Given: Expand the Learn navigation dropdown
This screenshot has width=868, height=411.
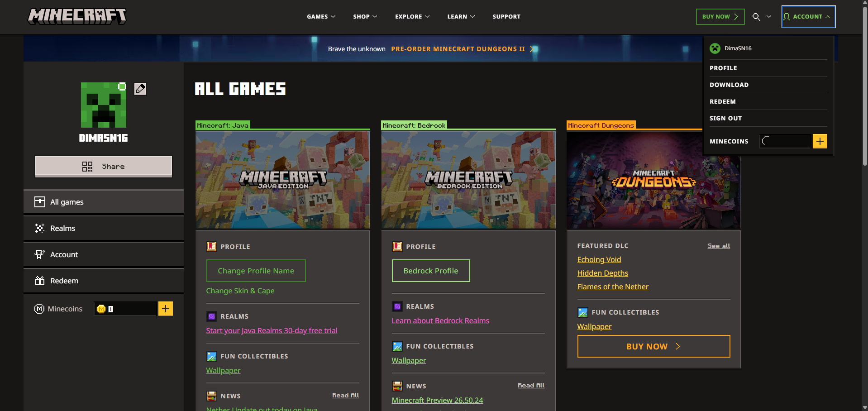Looking at the screenshot, I should point(461,17).
